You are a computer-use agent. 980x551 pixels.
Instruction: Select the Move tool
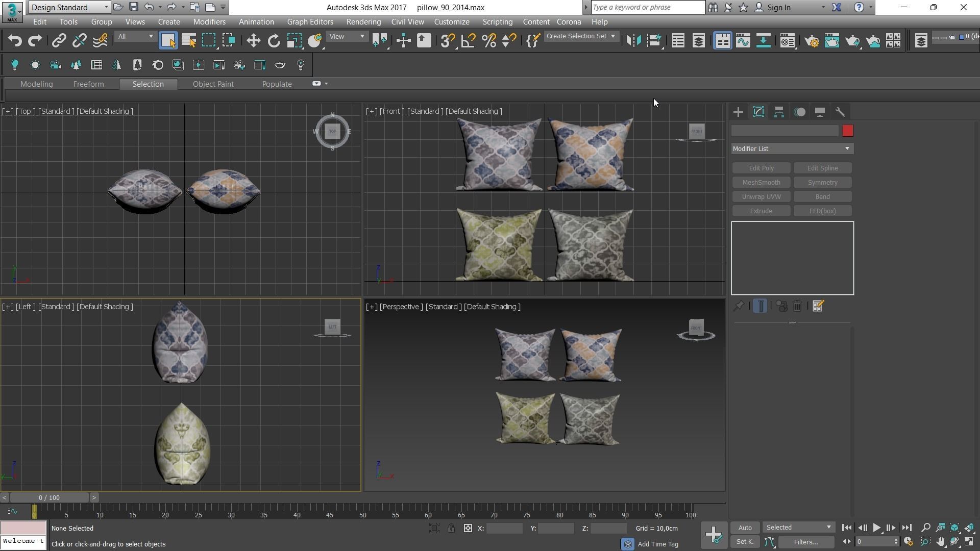(253, 41)
